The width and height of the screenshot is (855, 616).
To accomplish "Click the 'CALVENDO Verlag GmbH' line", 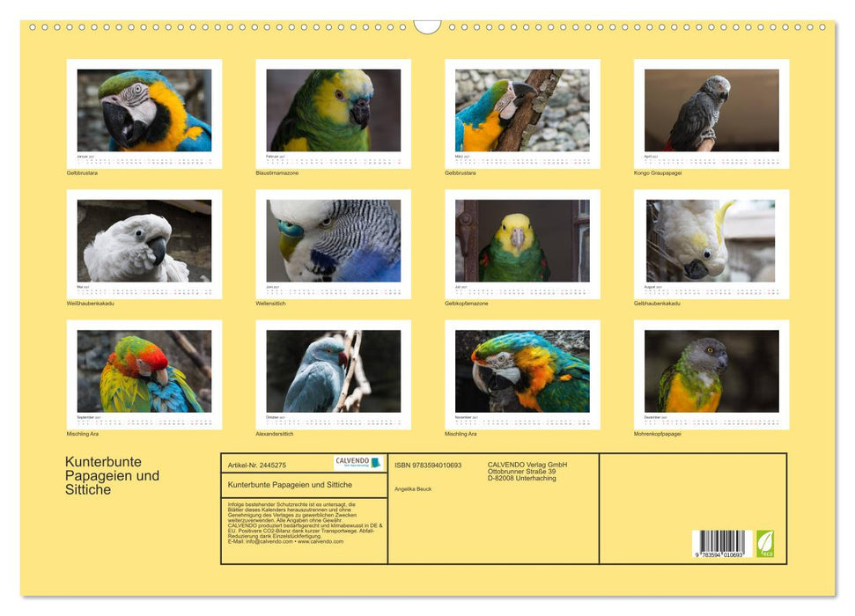I will tap(527, 465).
